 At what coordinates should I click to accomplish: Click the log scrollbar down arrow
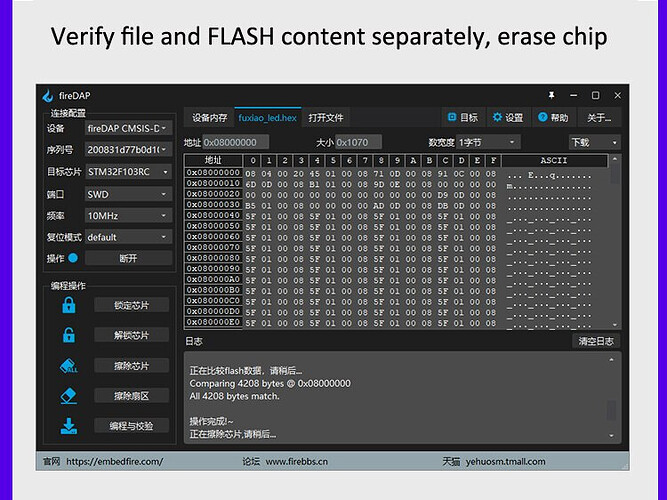pyautogui.click(x=611, y=436)
